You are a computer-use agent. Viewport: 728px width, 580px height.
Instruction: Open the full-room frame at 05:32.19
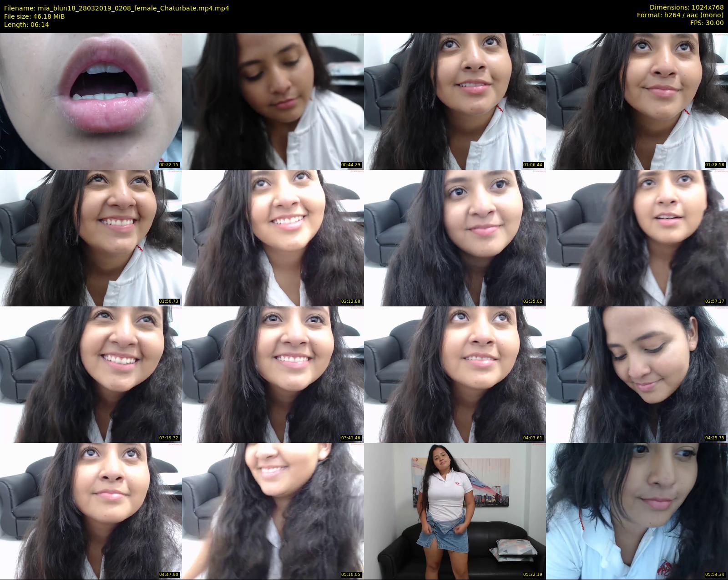[x=455, y=511]
